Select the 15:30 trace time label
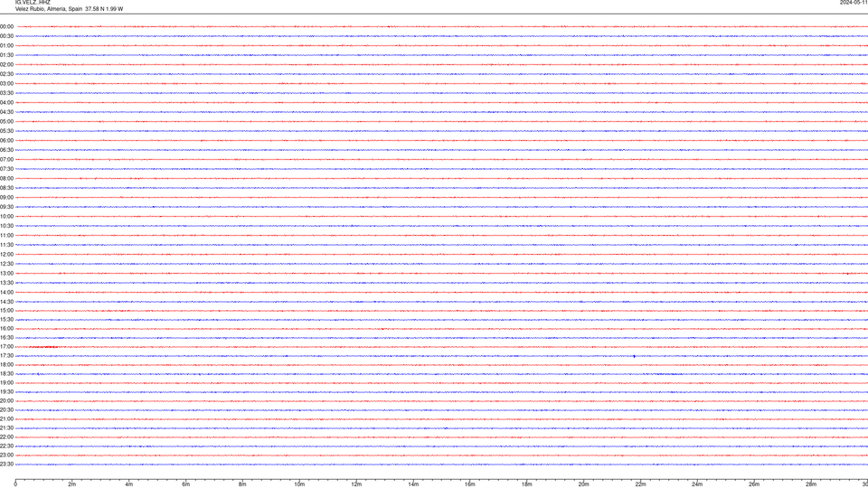Screen dimensions: 868x488 (x=6, y=319)
